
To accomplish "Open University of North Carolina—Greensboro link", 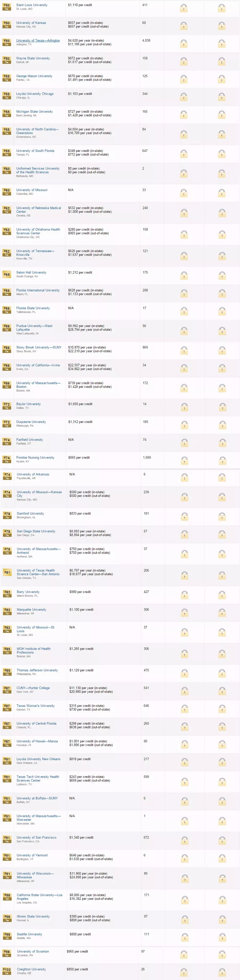I will pyautogui.click(x=38, y=131).
